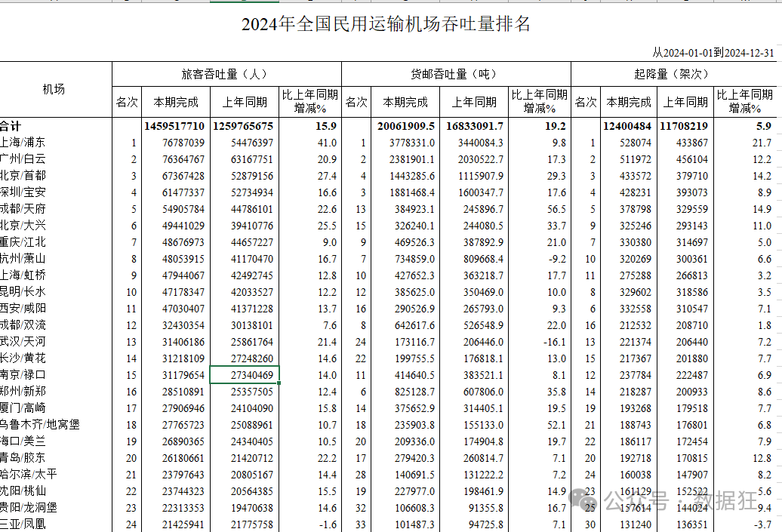
Task: Click 武汉/天河 cargo change -16.1
Action: pos(554,342)
